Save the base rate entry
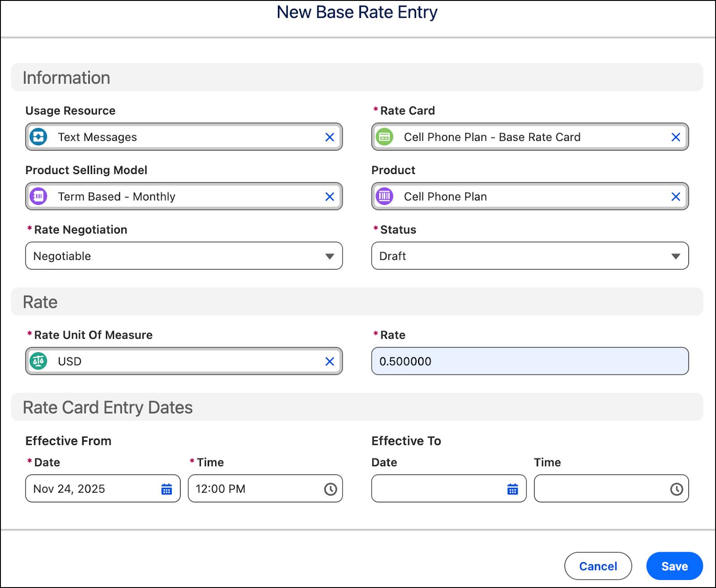Screen dimensions: 716x588 [x=674, y=566]
